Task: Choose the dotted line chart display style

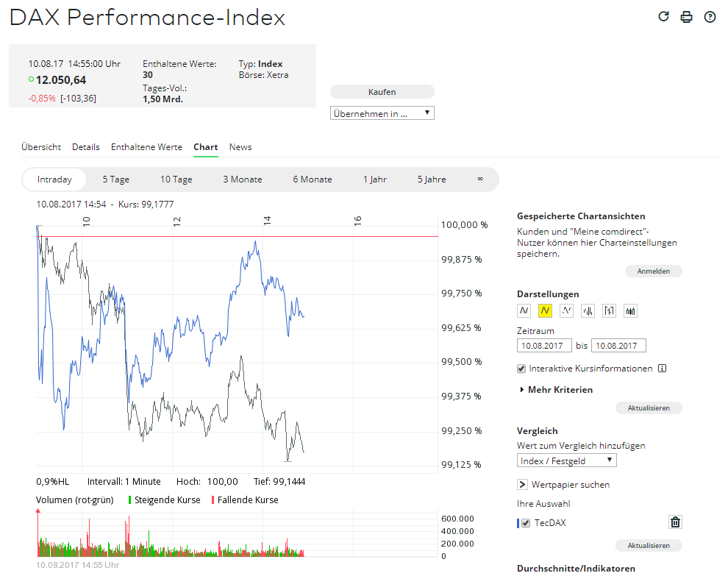Action: coord(566,310)
